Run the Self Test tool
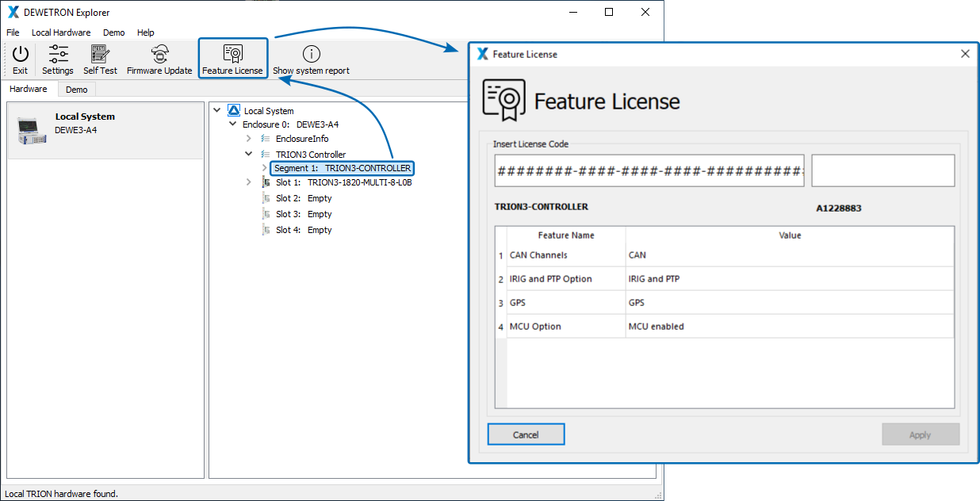The image size is (980, 501). pos(100,60)
